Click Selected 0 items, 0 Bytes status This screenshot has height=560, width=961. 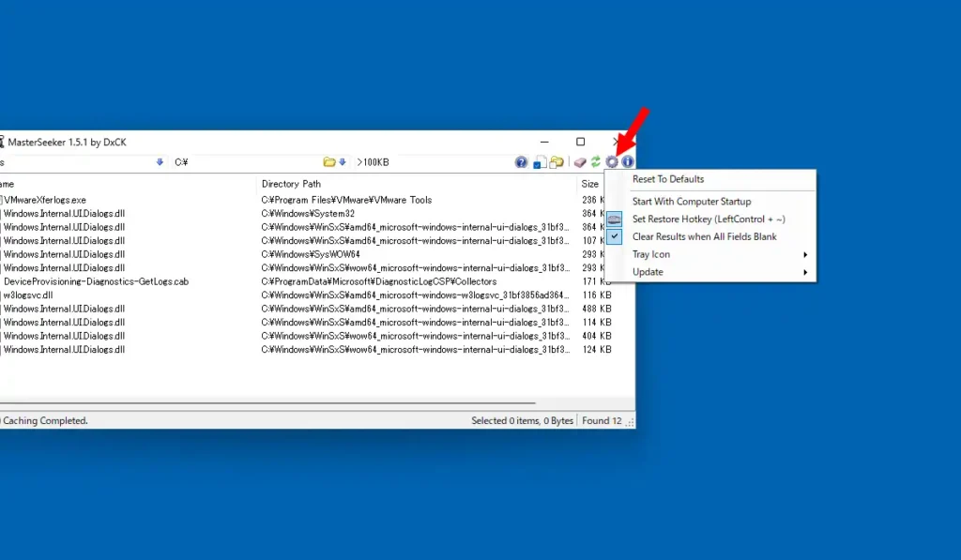coord(522,421)
